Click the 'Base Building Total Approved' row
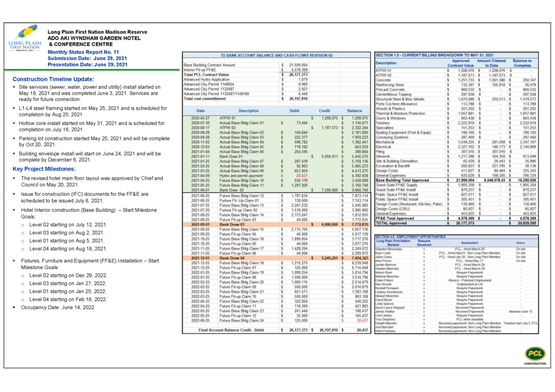 click(456, 180)
